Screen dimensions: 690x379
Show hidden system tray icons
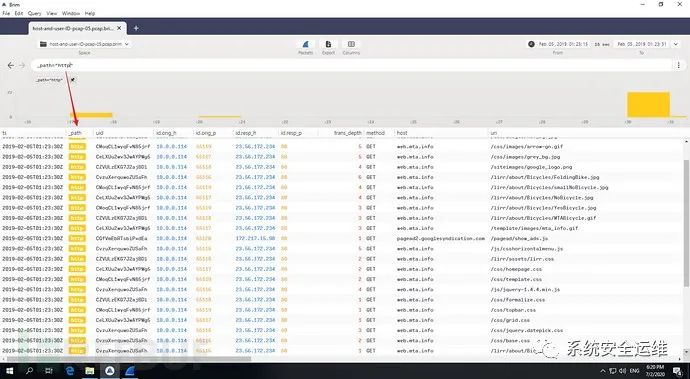click(602, 371)
